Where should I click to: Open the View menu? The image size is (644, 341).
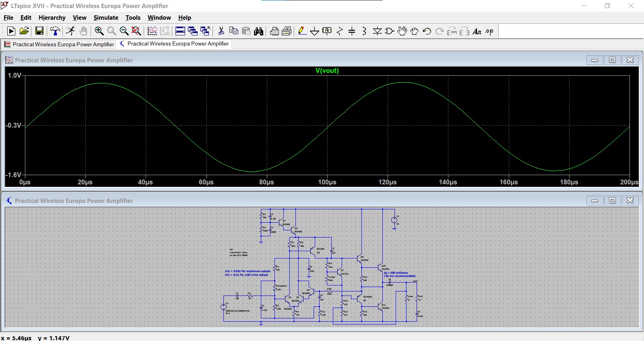point(79,18)
